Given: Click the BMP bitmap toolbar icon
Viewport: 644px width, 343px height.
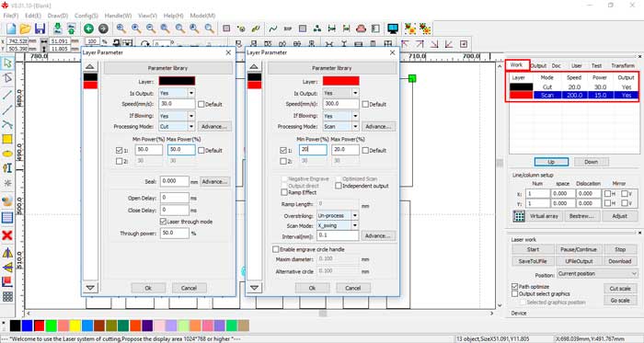Looking at the screenshot, I should click(x=287, y=29).
